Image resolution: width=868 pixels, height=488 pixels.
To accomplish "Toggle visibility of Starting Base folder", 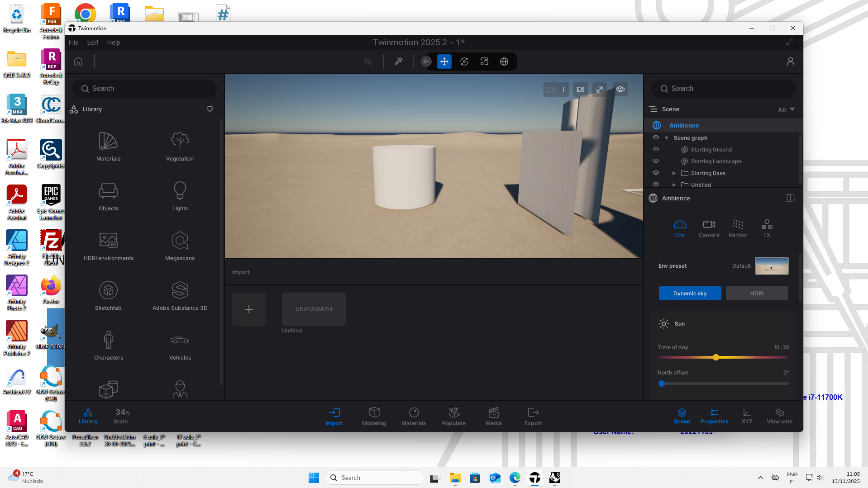I will [x=656, y=173].
